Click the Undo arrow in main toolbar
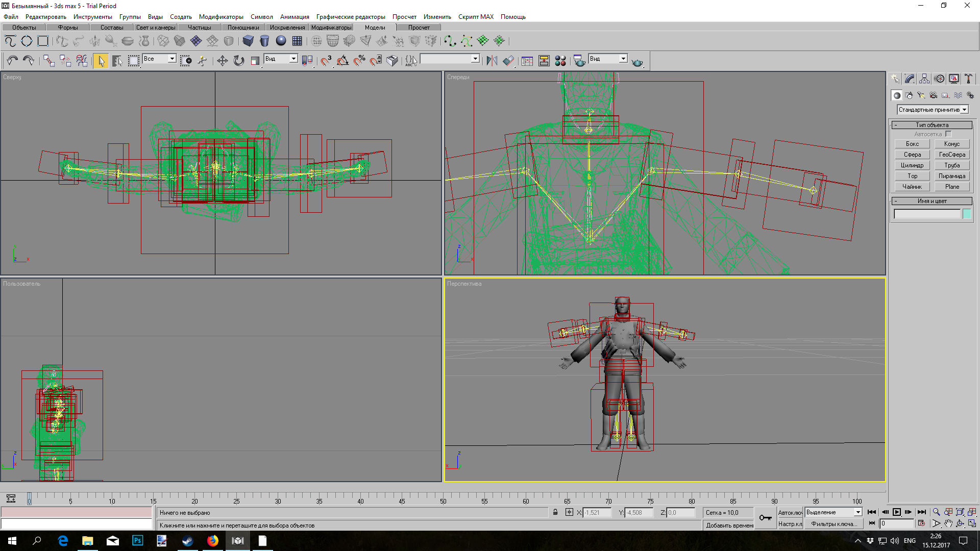Screen dimensions: 980x551 (x=12, y=61)
